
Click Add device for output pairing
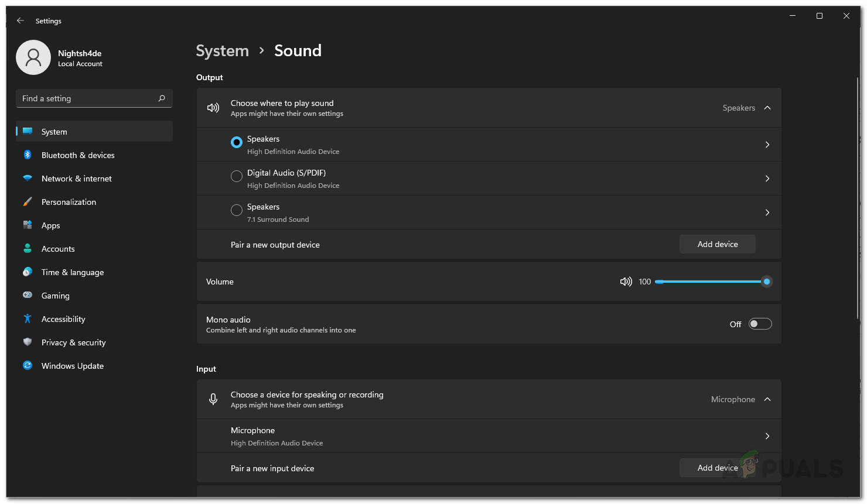(717, 244)
